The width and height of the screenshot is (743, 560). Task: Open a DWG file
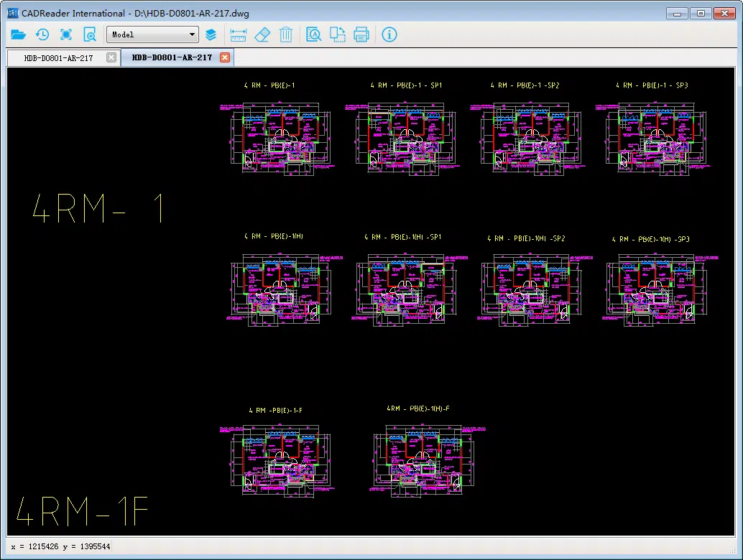(19, 34)
